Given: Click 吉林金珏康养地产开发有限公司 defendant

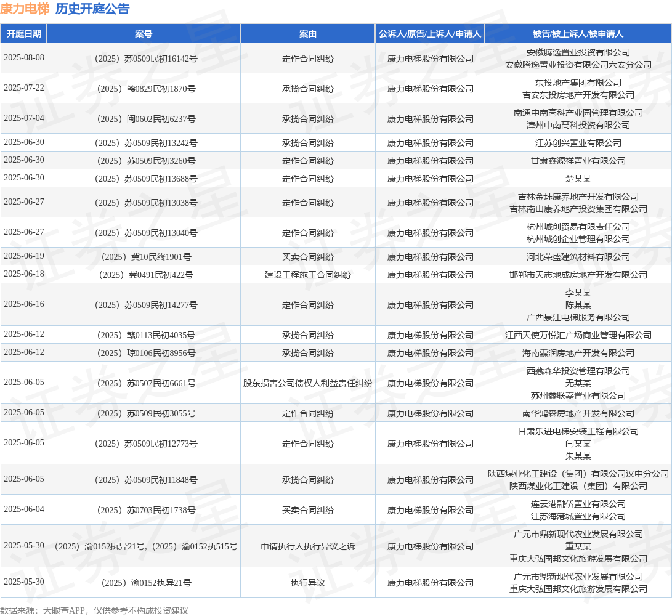Looking at the screenshot, I should [578, 197].
